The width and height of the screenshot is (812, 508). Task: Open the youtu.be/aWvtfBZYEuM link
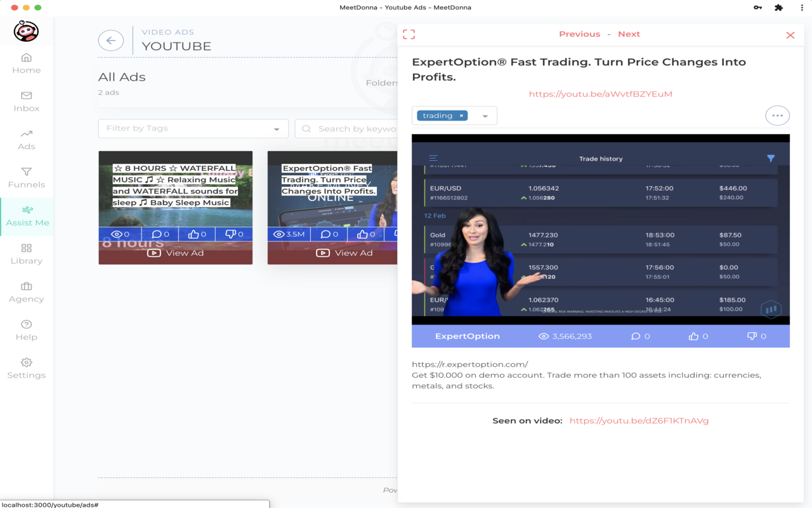pos(601,94)
